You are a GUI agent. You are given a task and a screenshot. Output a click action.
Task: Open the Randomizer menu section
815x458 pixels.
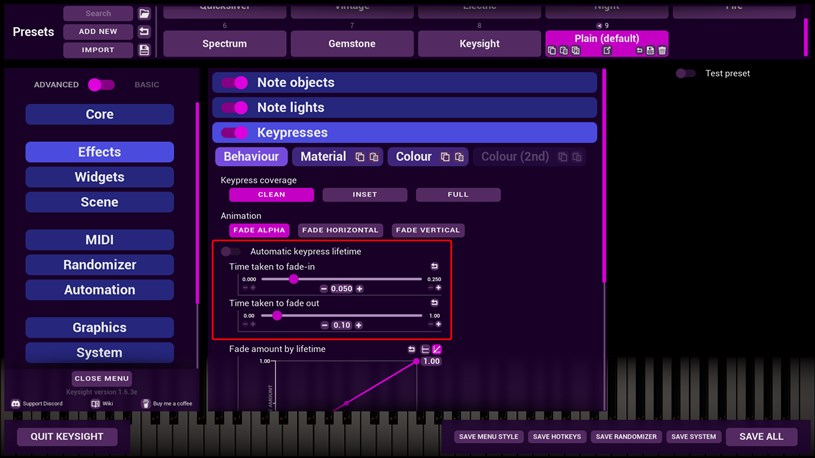[x=99, y=265]
